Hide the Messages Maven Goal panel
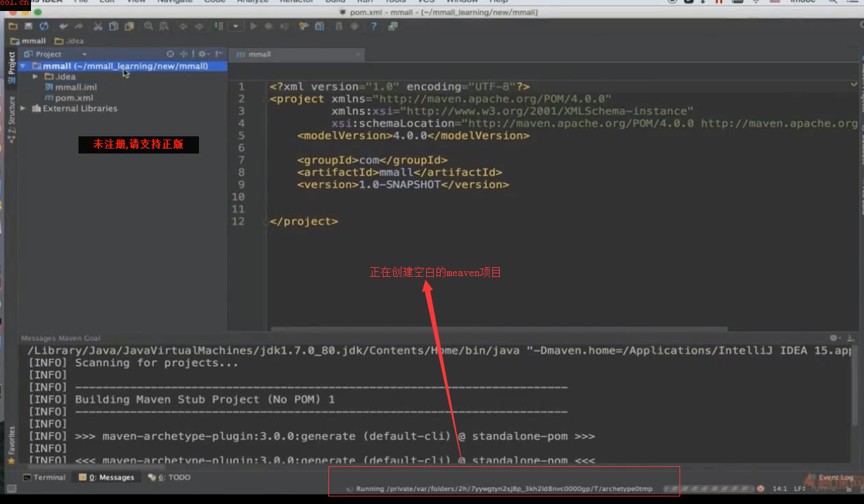This screenshot has width=864, height=504. (850, 338)
